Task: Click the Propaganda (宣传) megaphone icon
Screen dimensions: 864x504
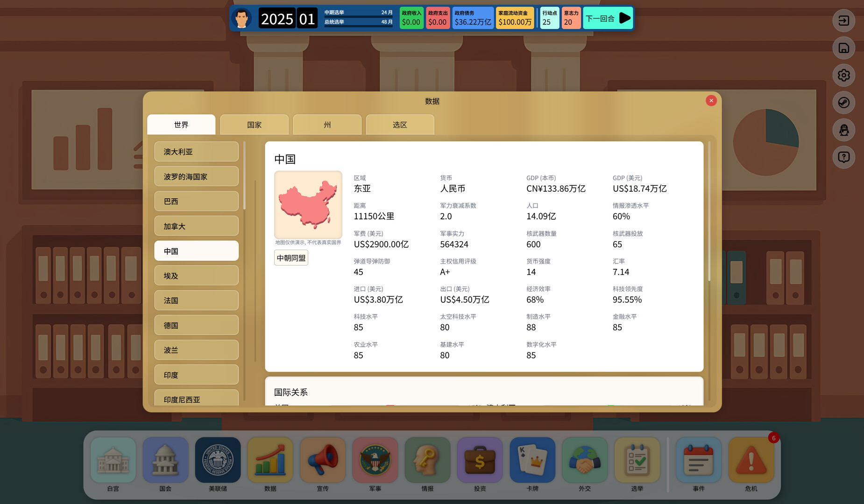Action: point(323,460)
